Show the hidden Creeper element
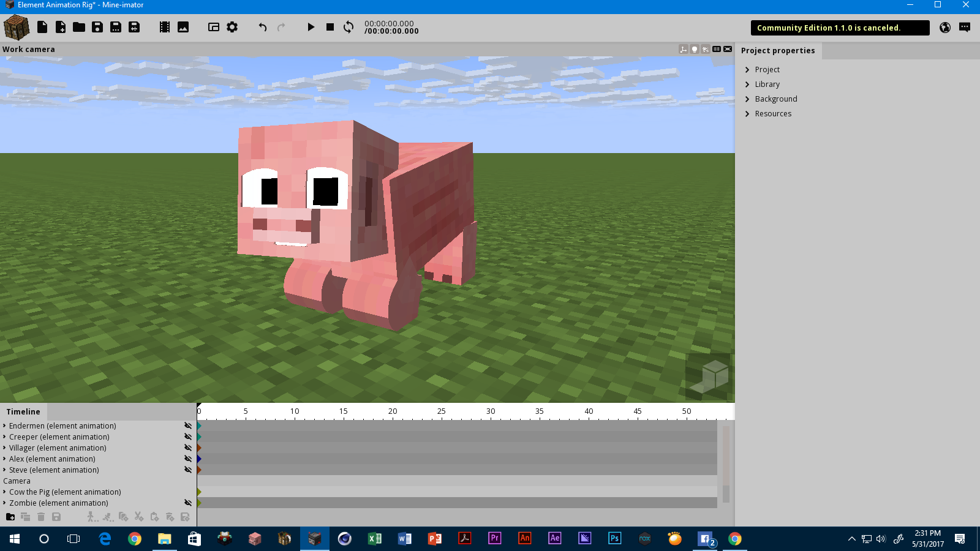The image size is (980, 551). tap(188, 437)
